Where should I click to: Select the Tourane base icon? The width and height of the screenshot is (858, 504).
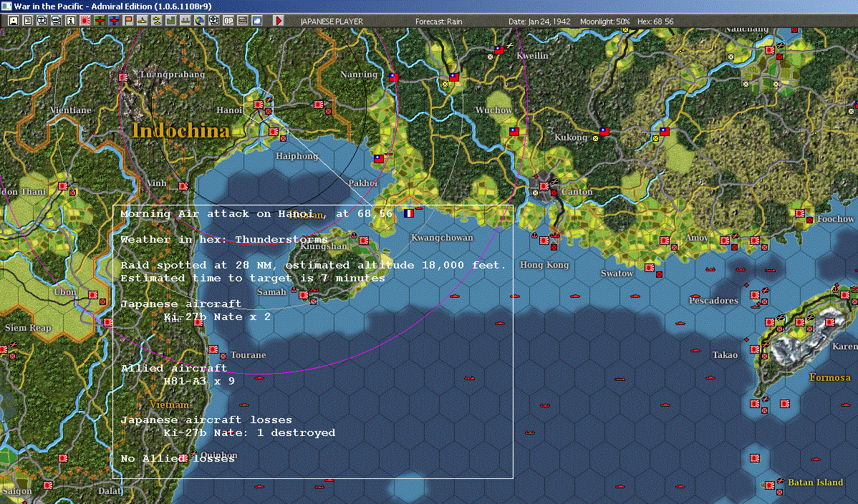pyautogui.click(x=213, y=349)
